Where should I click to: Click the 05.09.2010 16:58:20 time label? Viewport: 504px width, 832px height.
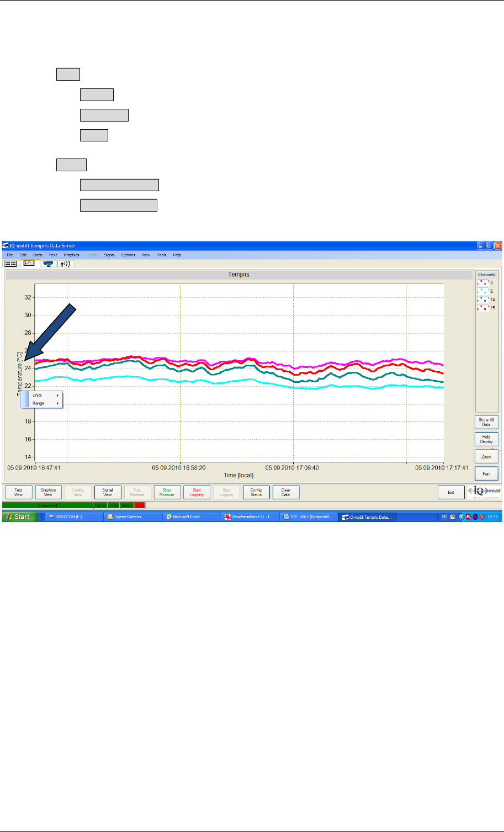(179, 467)
